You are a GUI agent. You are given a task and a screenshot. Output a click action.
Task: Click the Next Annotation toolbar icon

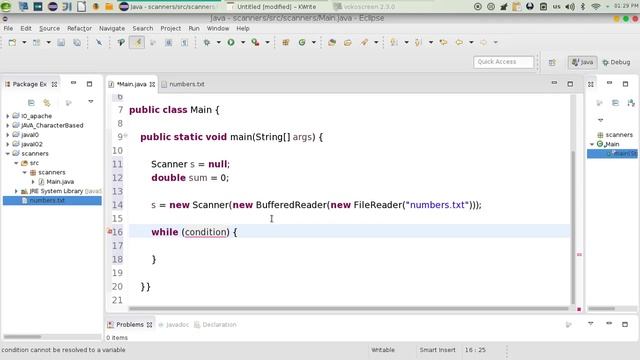click(394, 42)
